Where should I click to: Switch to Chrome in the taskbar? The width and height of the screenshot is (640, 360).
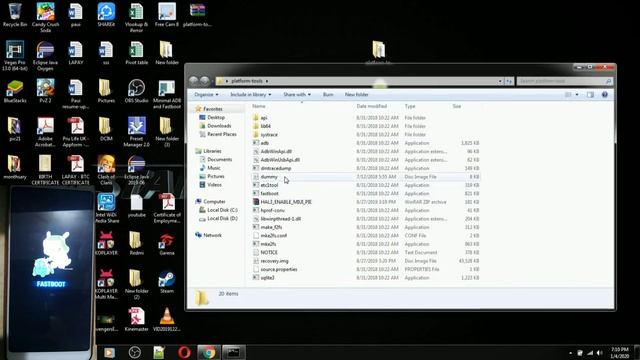pos(209,352)
